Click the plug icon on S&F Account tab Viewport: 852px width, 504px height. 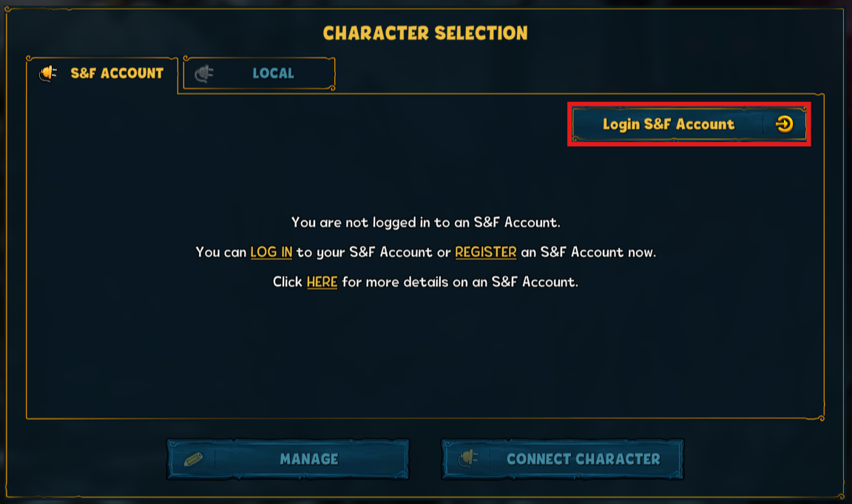[x=49, y=73]
